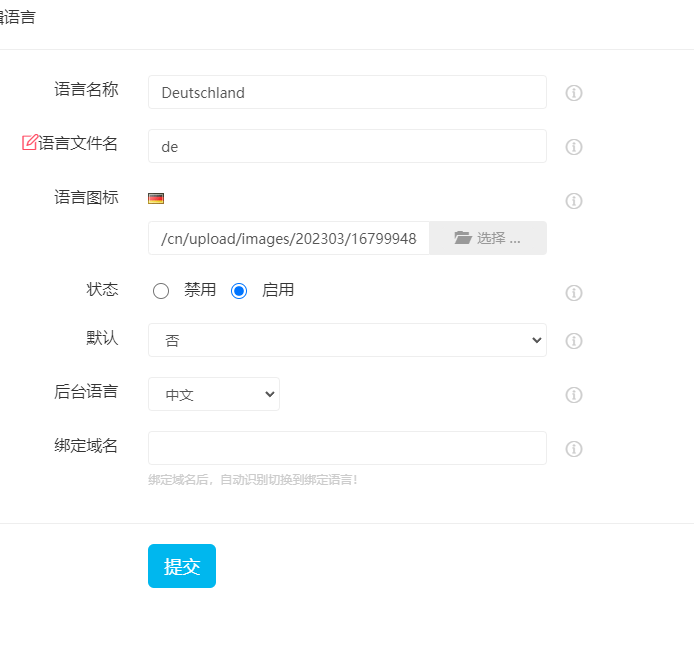
Task: Click the red edit icon near 语言文件名
Action: tap(30, 143)
